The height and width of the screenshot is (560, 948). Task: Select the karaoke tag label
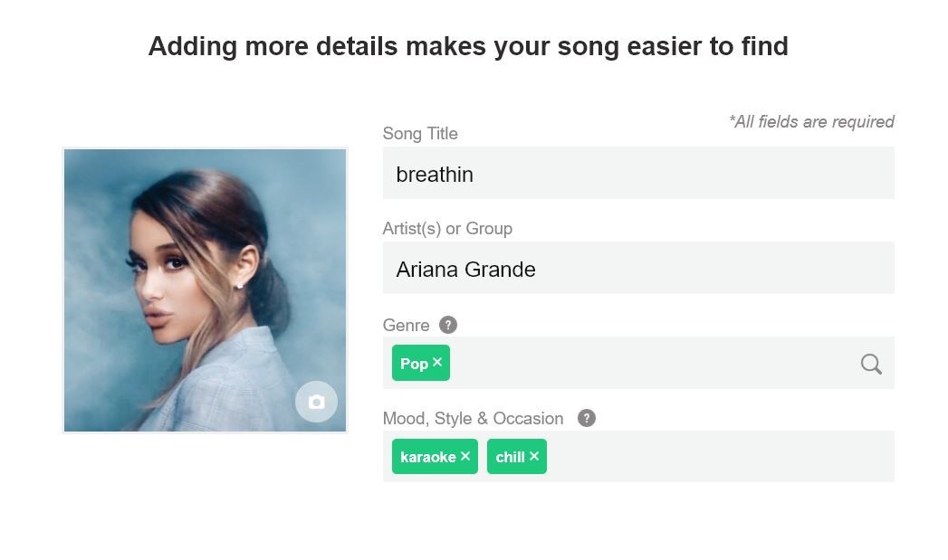click(427, 457)
